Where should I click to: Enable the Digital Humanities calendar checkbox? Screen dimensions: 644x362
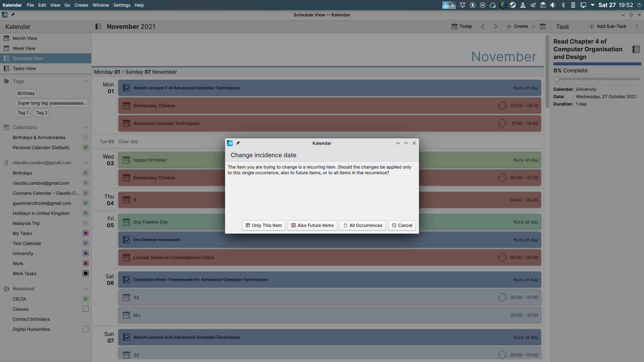86,329
